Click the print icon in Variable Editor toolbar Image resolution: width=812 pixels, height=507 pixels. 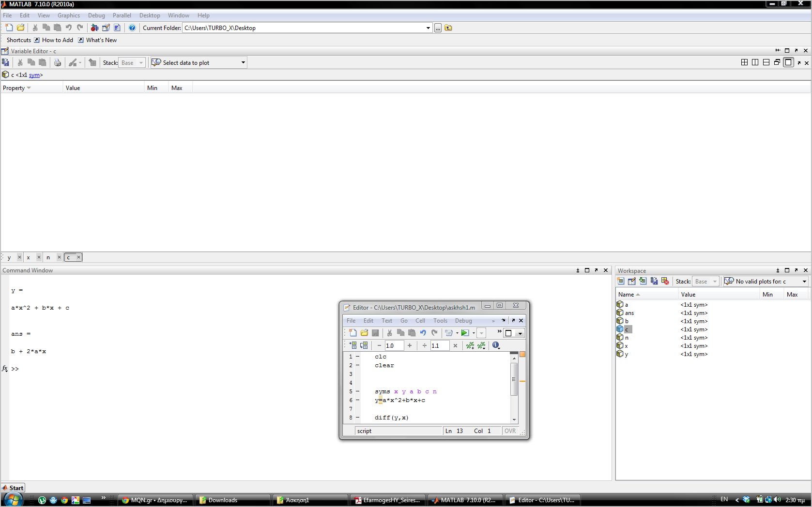58,62
